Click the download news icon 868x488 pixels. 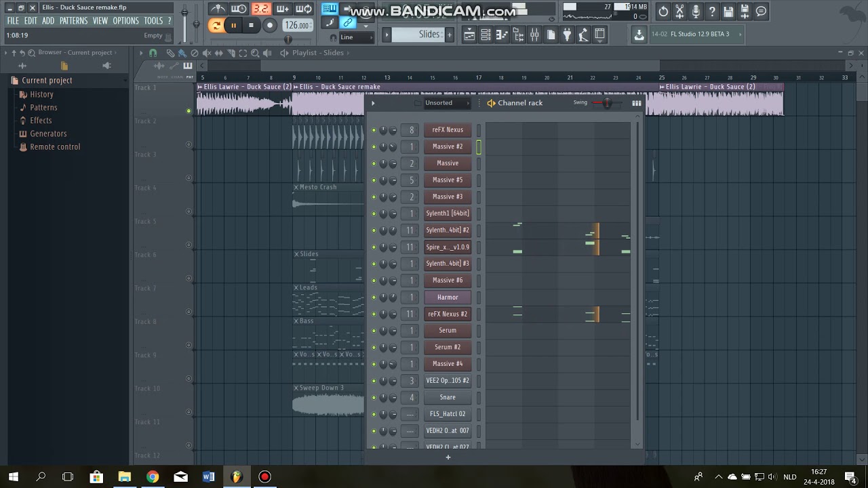coord(639,35)
